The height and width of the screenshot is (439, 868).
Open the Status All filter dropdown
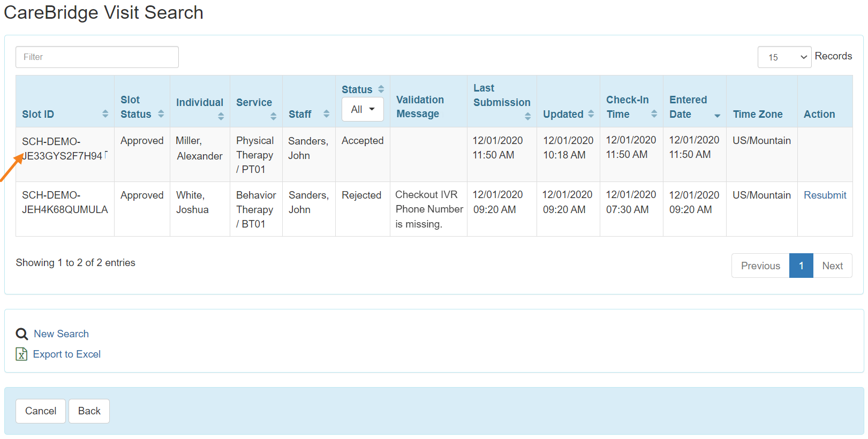click(363, 109)
